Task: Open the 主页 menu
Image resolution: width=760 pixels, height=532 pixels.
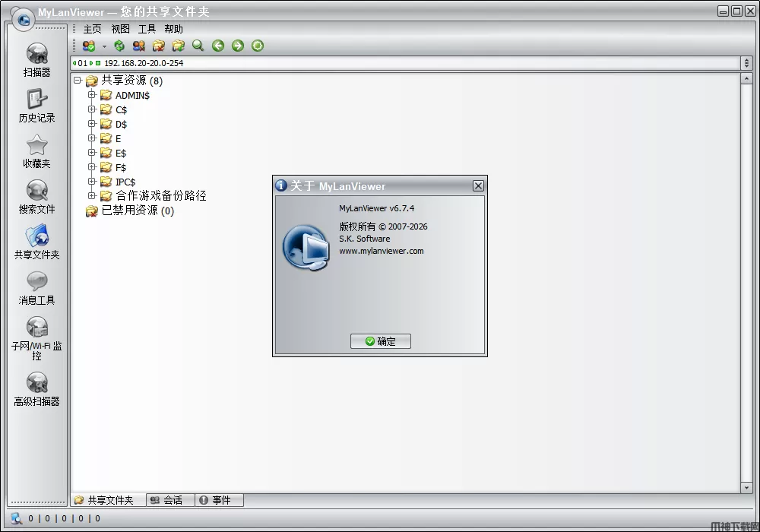Action: [93, 29]
